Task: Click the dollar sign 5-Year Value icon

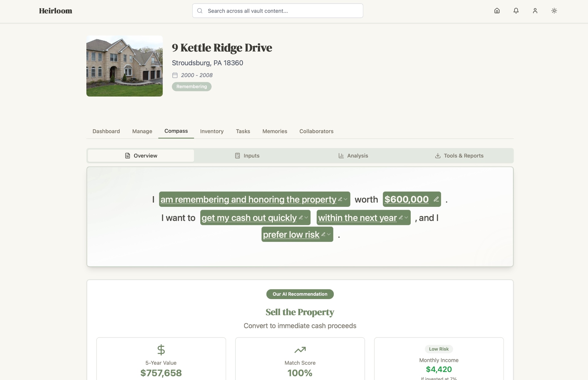Action: pyautogui.click(x=161, y=350)
